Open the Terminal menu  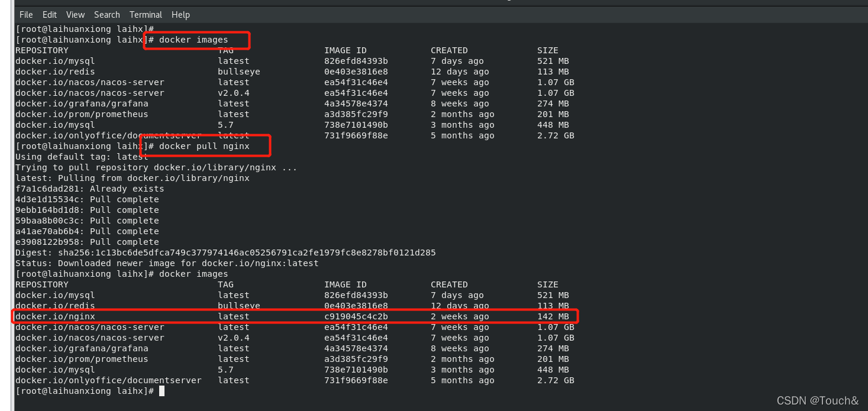point(146,15)
